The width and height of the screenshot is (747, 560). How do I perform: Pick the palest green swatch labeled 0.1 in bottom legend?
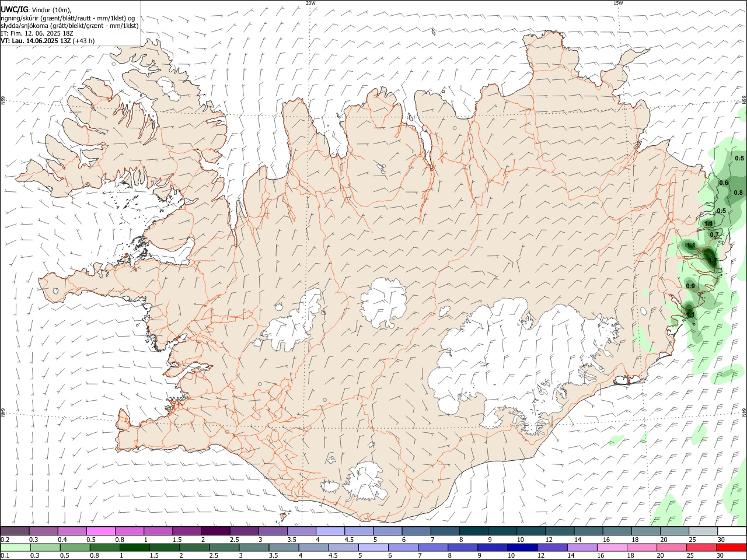tap(15, 548)
